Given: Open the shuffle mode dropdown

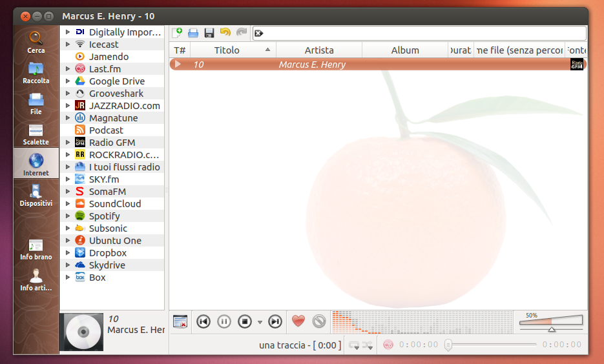Looking at the screenshot, I should [x=368, y=345].
